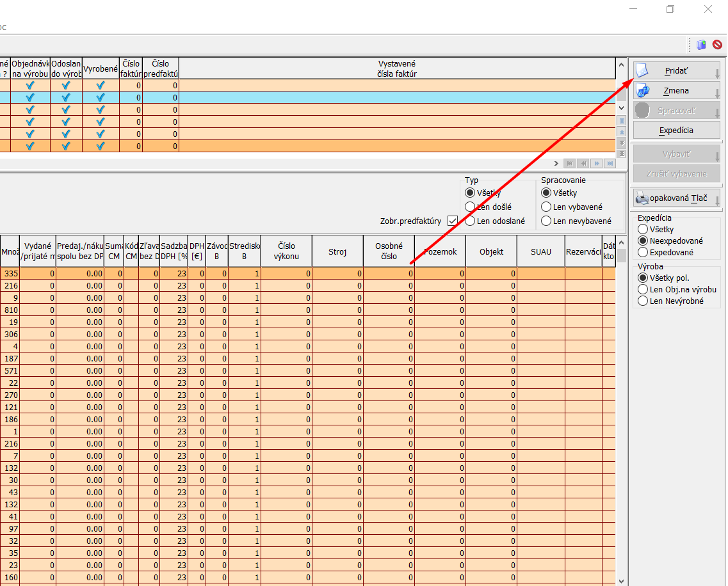The width and height of the screenshot is (728, 586).
Task: Click the blue book icon in toolbar
Action: [x=701, y=45]
